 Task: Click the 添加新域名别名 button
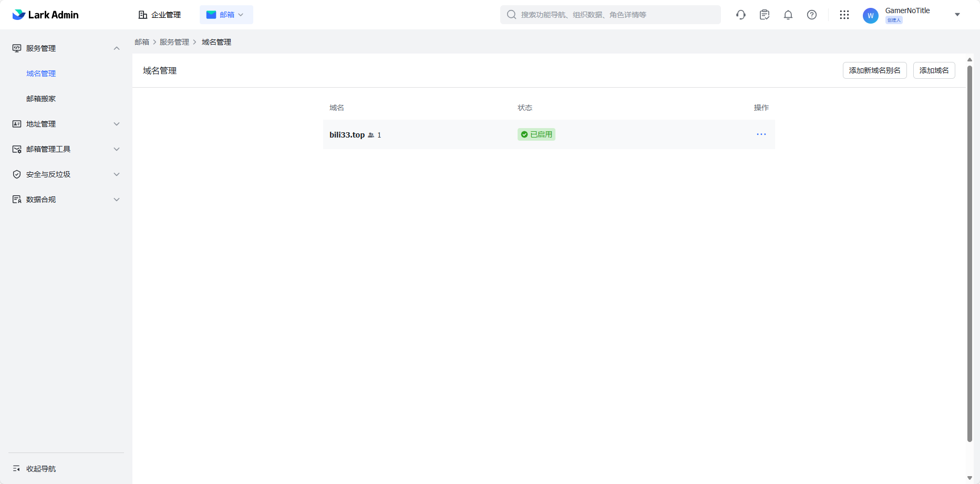tap(874, 70)
